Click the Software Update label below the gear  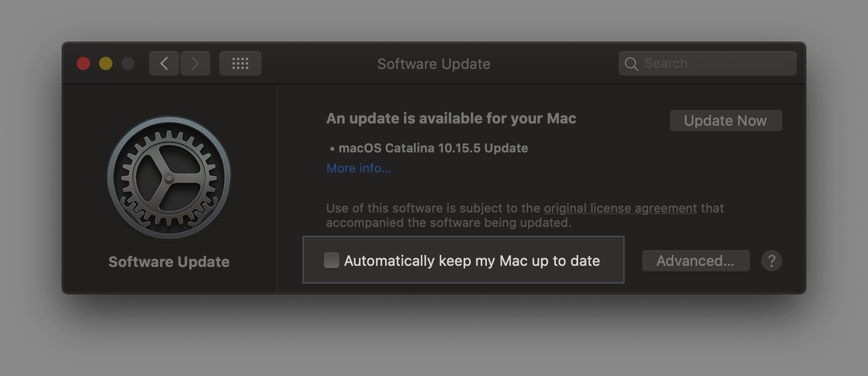pos(169,262)
